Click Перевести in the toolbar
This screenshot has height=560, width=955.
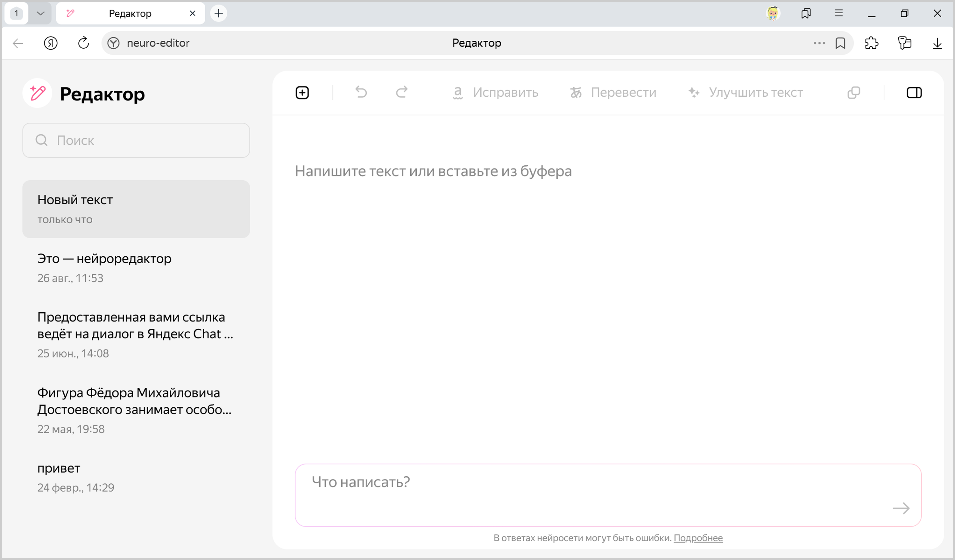point(613,93)
